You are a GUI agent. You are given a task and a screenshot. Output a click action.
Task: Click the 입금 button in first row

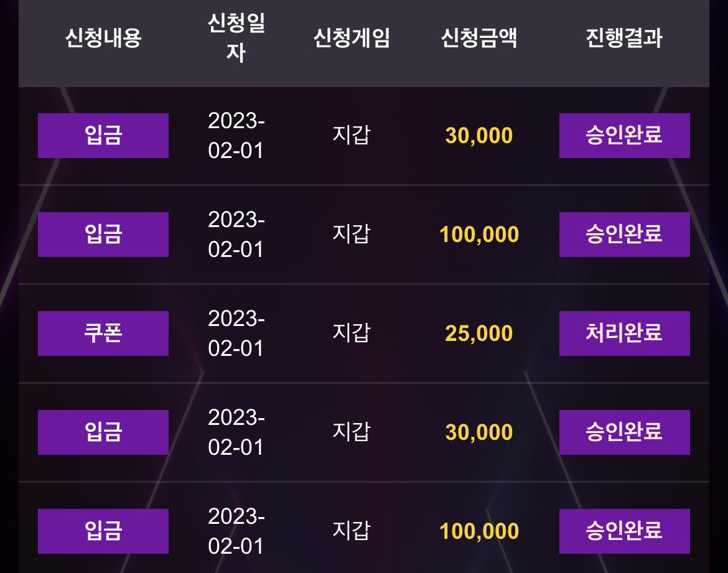(103, 136)
